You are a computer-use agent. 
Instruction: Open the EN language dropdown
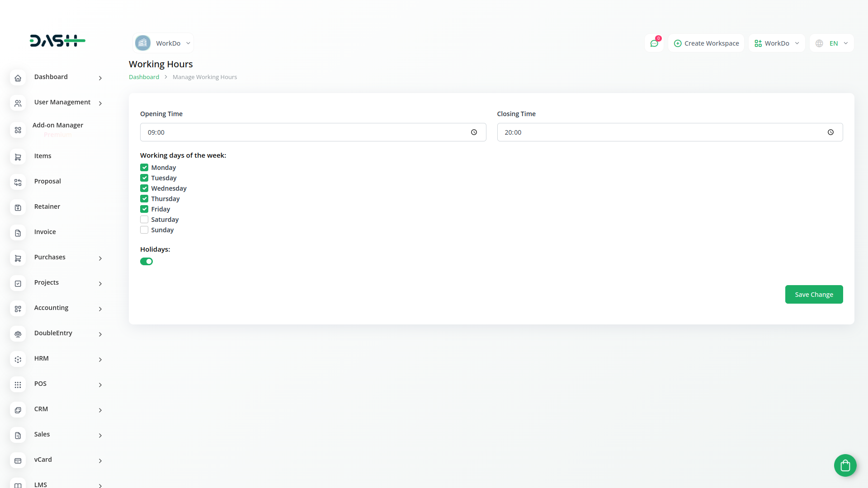[832, 43]
